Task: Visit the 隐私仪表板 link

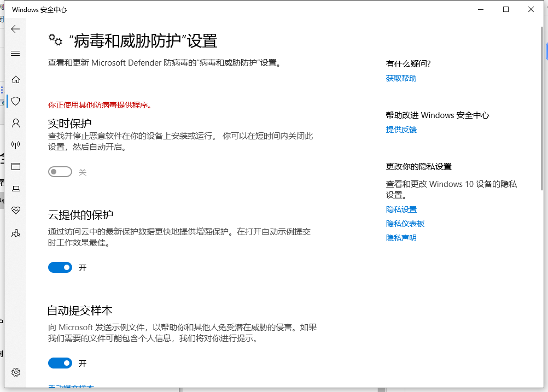Action: 405,224
